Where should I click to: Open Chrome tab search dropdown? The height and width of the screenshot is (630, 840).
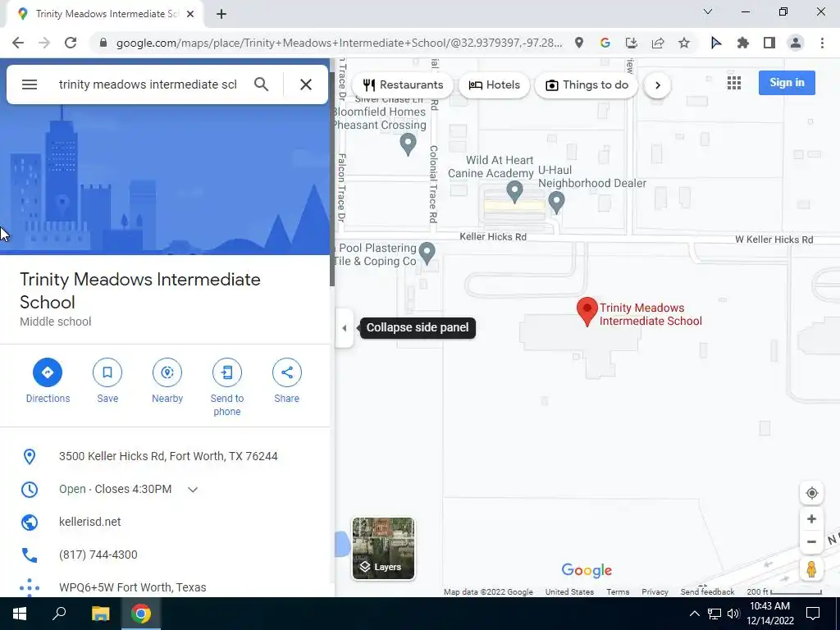click(708, 11)
